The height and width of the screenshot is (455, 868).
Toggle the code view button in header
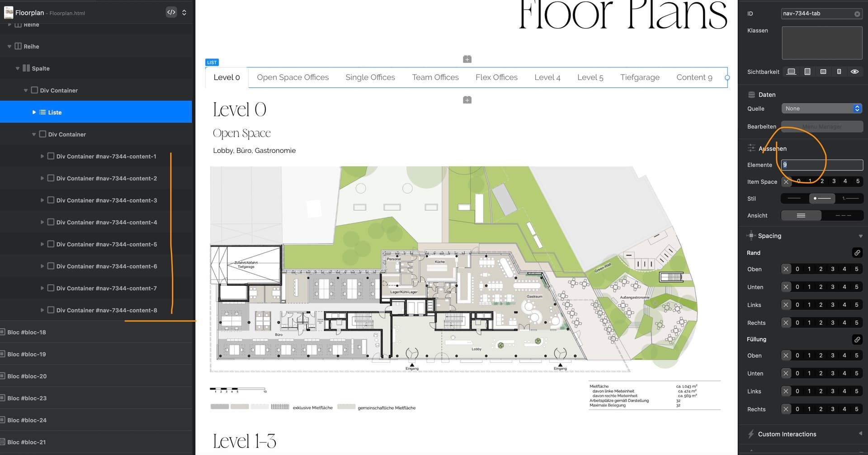[x=171, y=13]
